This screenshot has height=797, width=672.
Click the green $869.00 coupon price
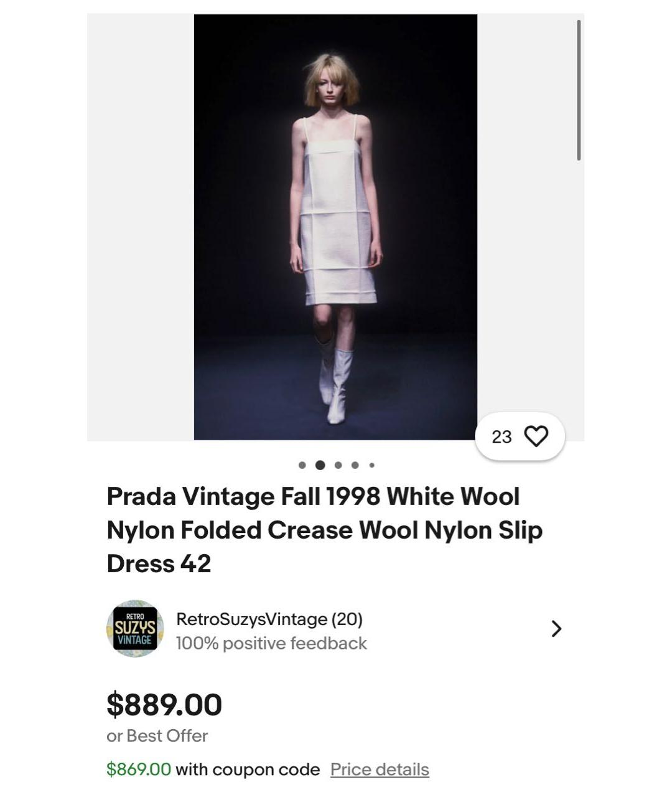(x=138, y=770)
